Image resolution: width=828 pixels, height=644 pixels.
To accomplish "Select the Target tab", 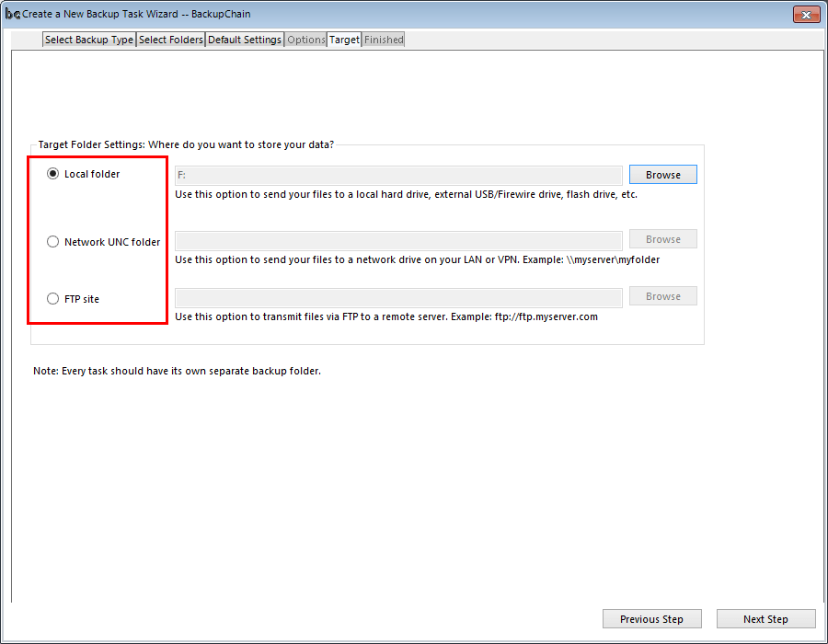I will point(344,40).
